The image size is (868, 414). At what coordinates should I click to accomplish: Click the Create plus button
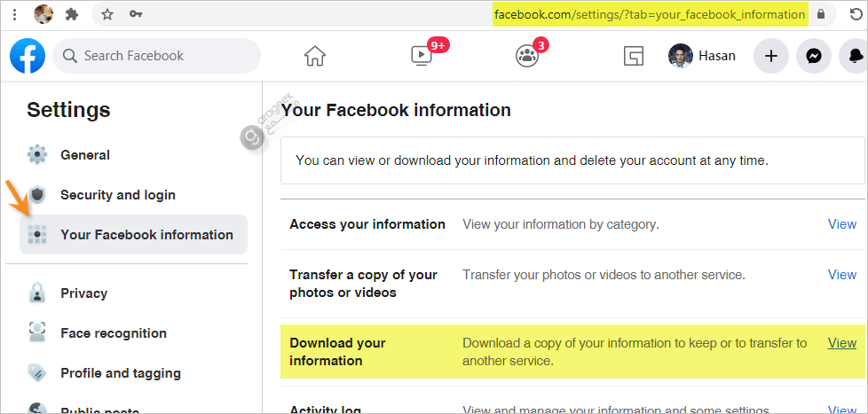(771, 56)
